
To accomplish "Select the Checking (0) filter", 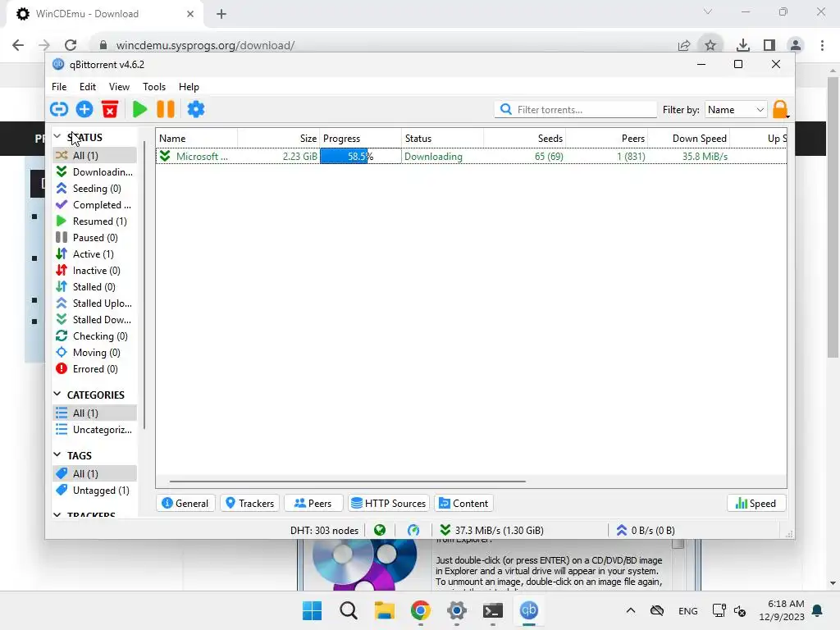I will point(95,336).
